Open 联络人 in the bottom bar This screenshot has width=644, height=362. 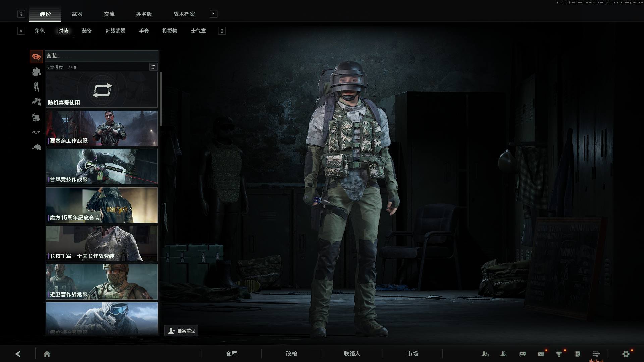point(352,354)
